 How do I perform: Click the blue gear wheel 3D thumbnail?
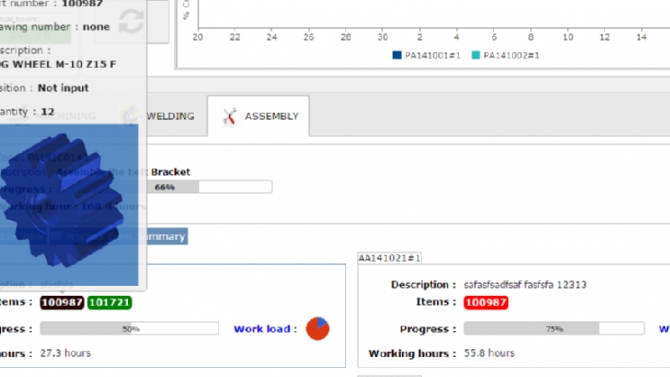[68, 205]
